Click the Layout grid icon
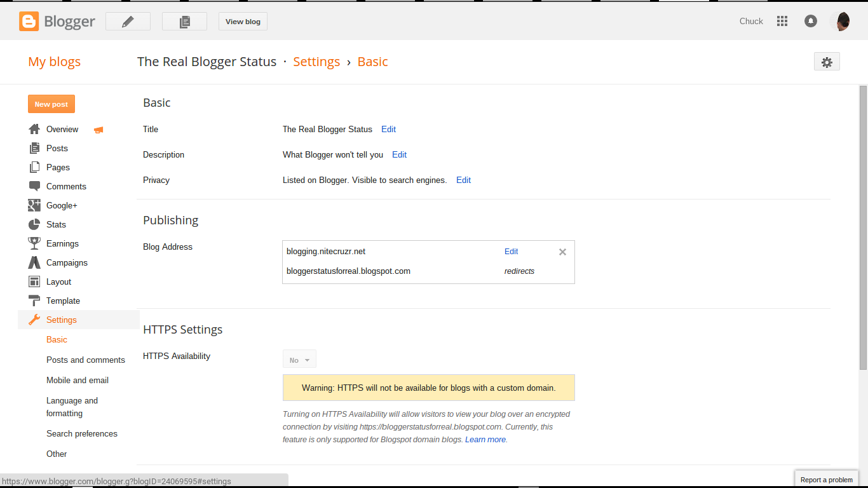The image size is (868, 488). click(34, 281)
